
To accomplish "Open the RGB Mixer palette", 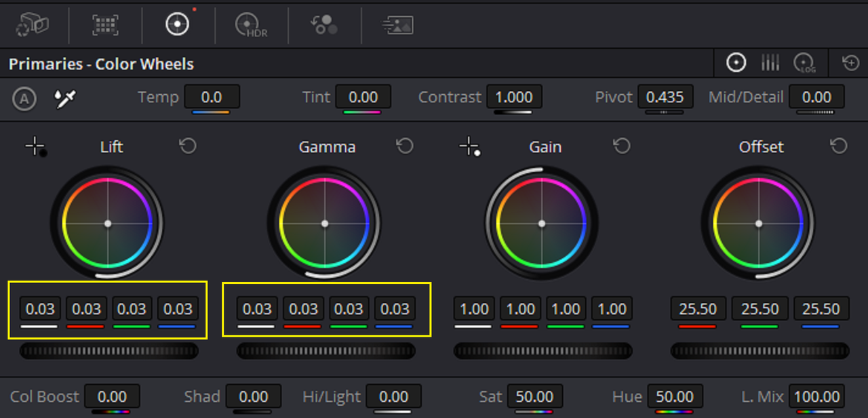I will pos(324,25).
